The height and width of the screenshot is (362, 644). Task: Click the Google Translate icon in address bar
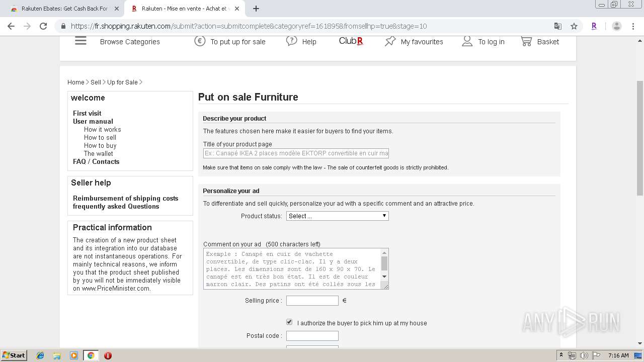tap(558, 26)
